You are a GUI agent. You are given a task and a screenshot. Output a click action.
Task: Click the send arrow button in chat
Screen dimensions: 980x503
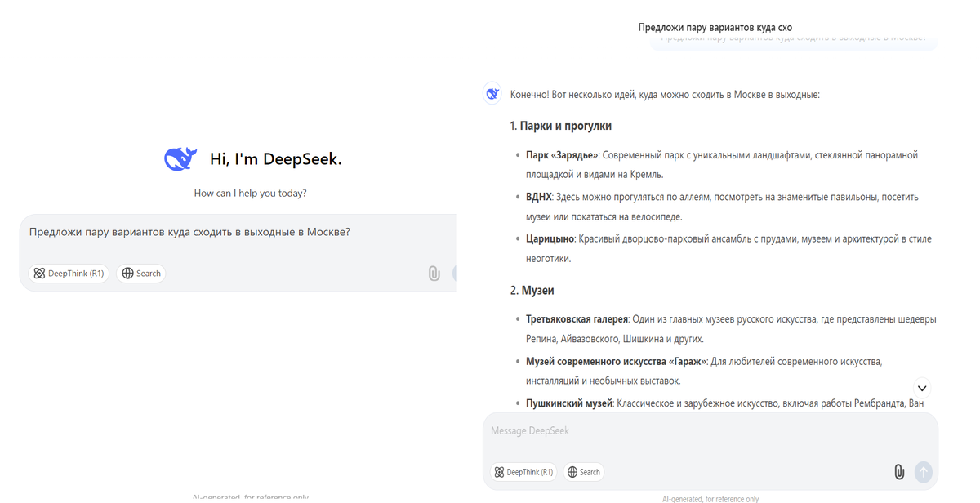tap(923, 472)
